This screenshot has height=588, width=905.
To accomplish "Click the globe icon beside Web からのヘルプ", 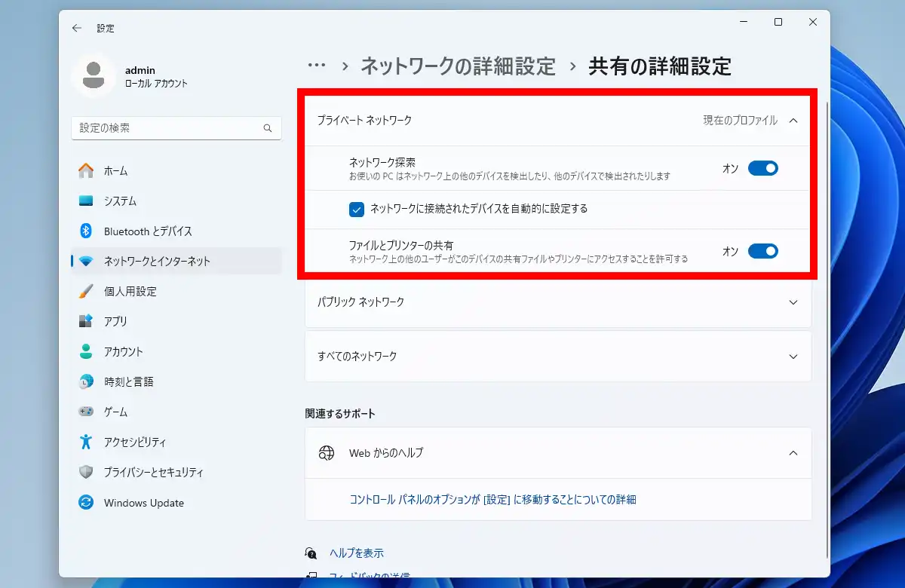I will click(x=326, y=453).
